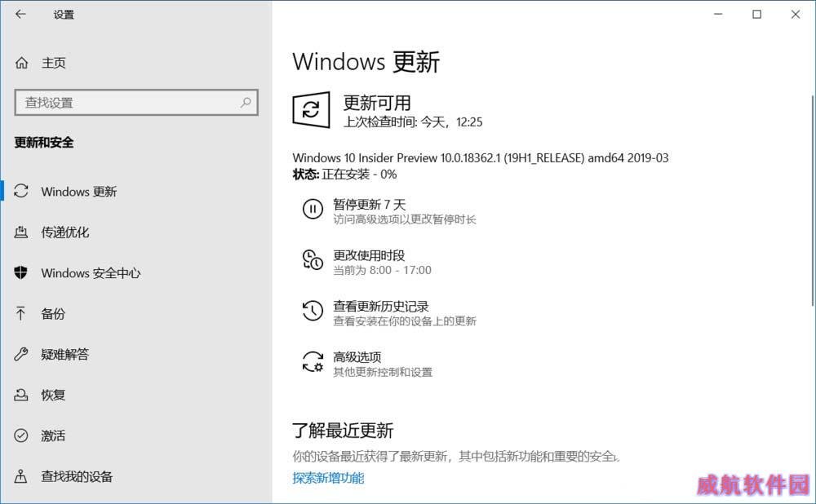
Task: Click the 查看安装在你的设备上的更新 description
Action: (405, 321)
